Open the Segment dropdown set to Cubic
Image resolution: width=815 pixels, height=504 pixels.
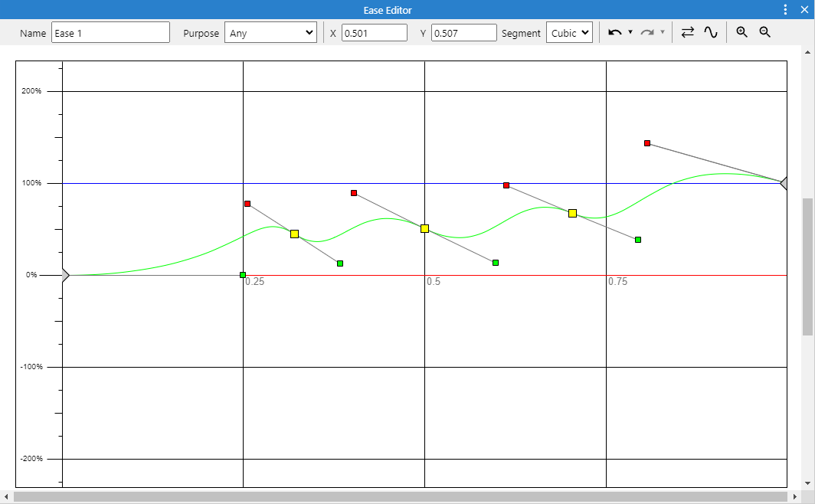569,32
